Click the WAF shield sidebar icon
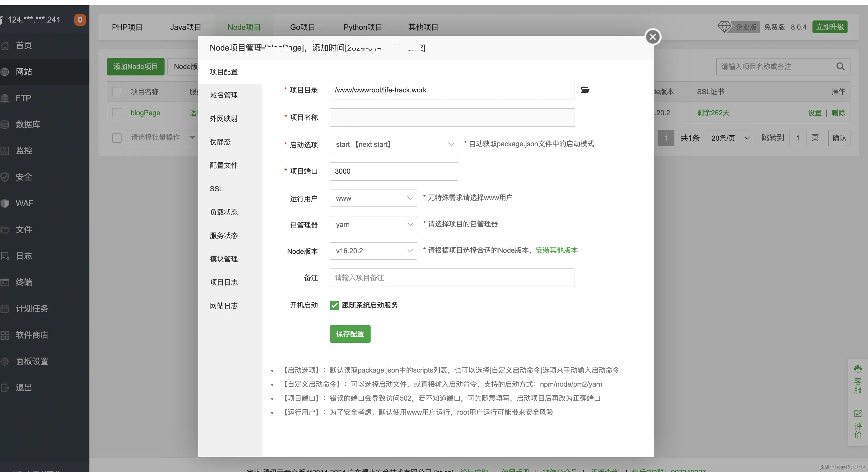This screenshot has width=868, height=472. [x=5, y=203]
